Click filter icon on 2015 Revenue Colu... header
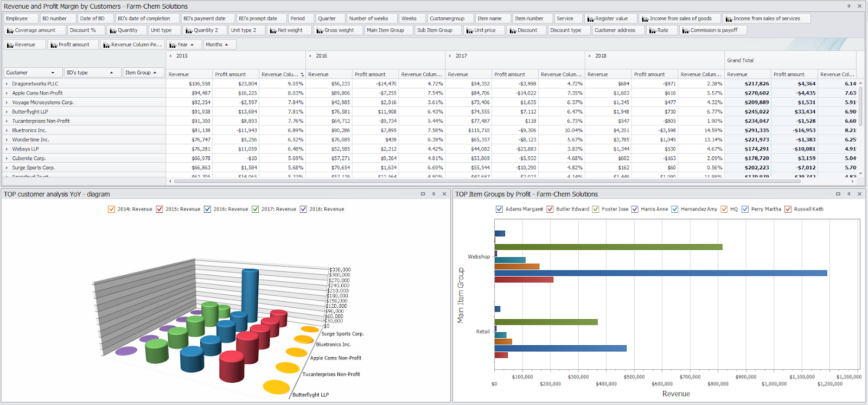 pyautogui.click(x=302, y=74)
